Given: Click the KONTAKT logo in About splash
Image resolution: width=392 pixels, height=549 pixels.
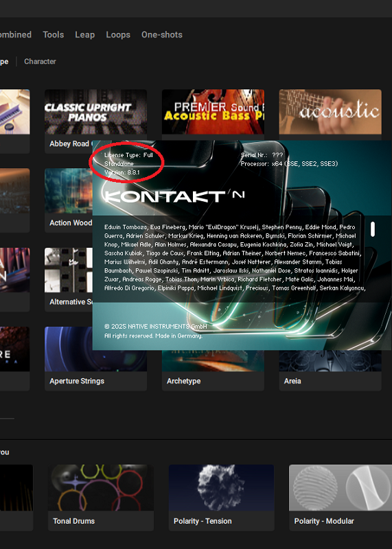Looking at the screenshot, I should click(x=165, y=196).
